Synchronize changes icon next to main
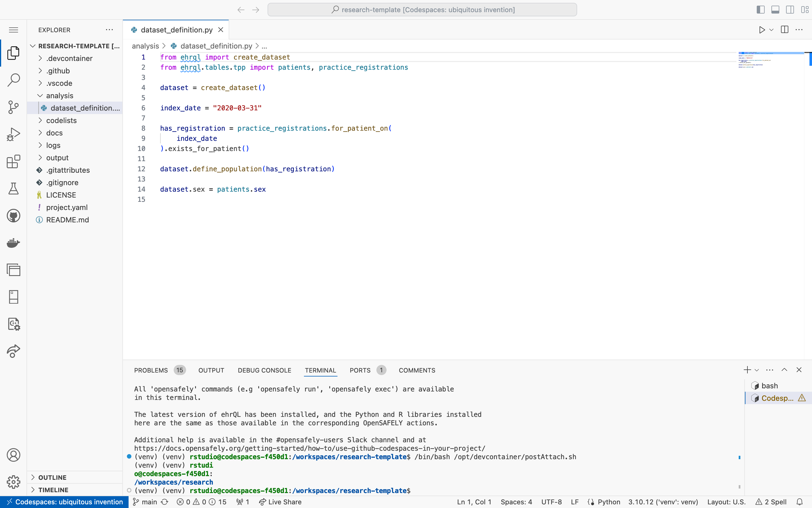The width and height of the screenshot is (812, 508). (164, 502)
